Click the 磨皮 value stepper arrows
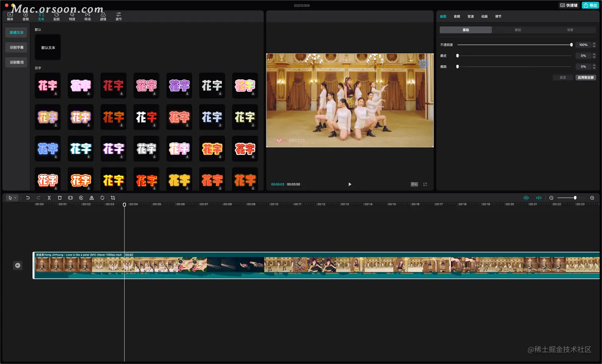This screenshot has height=364, width=602. coord(594,56)
